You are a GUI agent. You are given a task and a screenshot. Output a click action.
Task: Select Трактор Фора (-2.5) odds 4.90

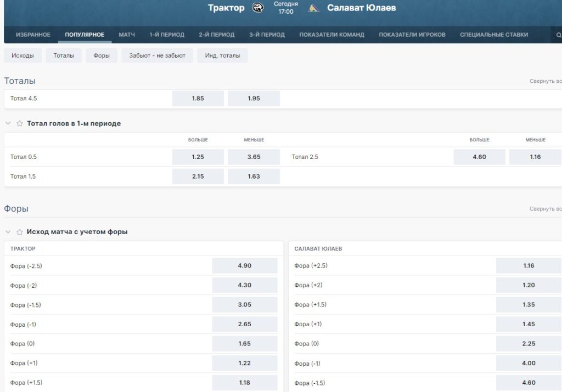coord(245,266)
